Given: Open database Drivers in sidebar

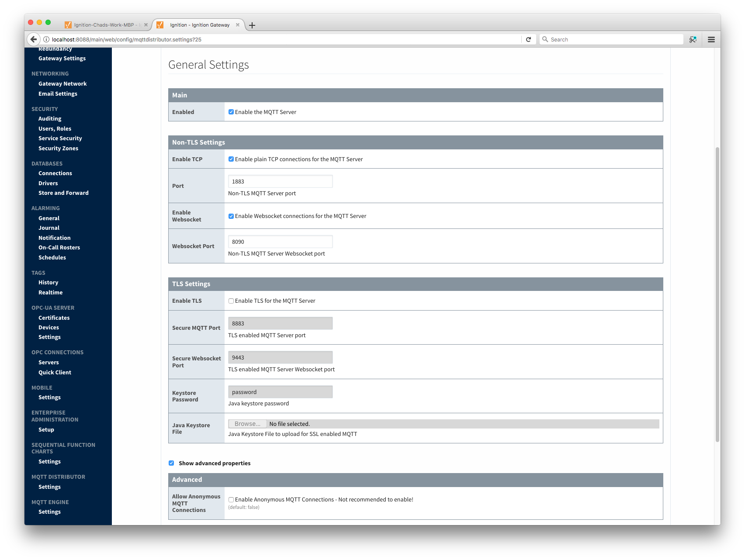Looking at the screenshot, I should coord(48,183).
